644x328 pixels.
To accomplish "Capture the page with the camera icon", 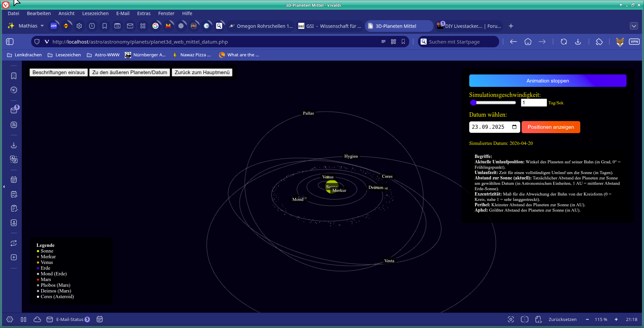I will tap(511, 319).
